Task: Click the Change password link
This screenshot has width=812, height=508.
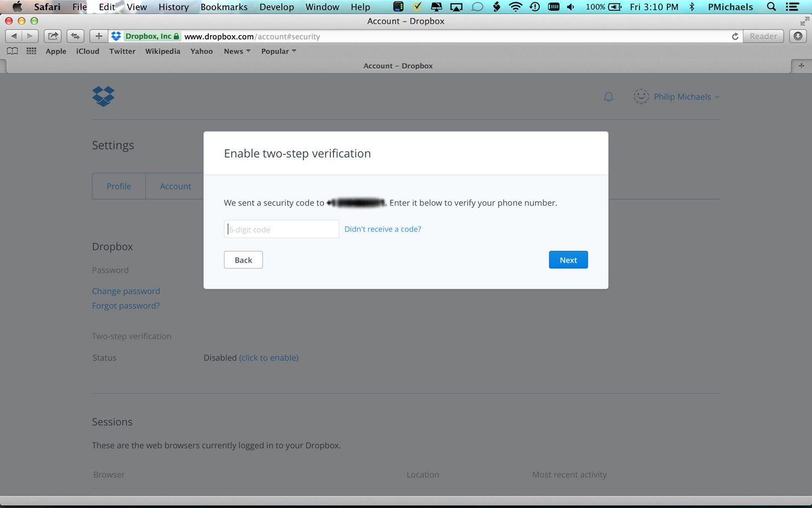Action: coord(126,291)
